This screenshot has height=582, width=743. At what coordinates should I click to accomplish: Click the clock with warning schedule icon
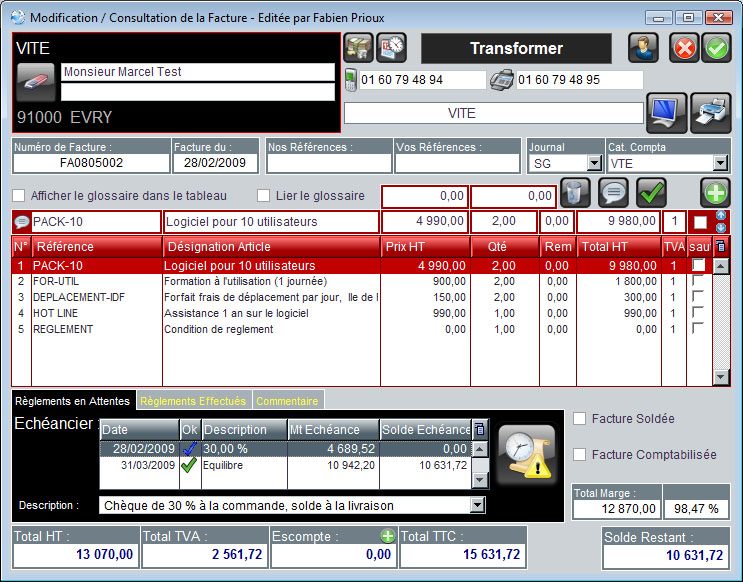click(x=526, y=454)
